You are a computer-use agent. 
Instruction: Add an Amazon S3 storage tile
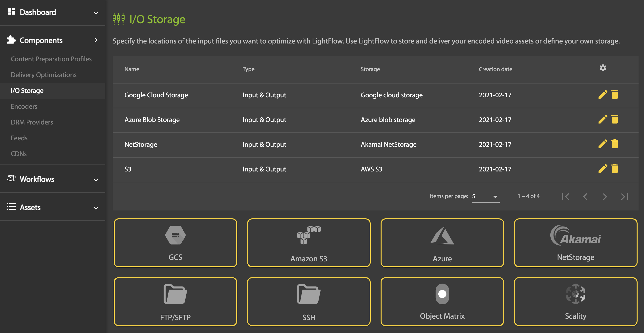coord(308,243)
